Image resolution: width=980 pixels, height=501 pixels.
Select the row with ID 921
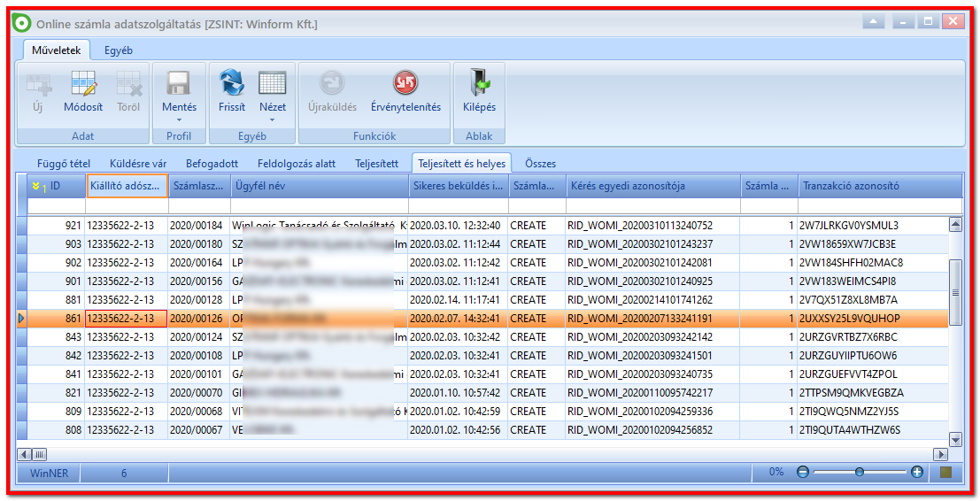488,226
